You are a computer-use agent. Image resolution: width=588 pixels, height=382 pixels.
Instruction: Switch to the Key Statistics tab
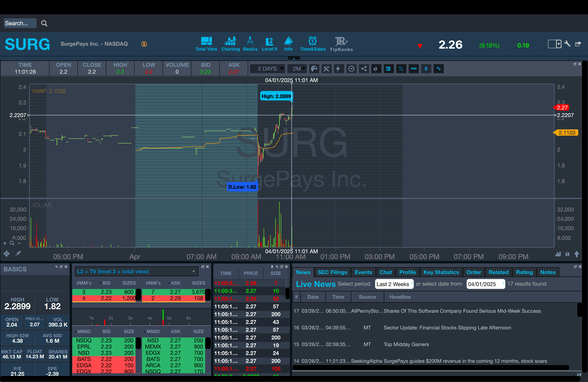click(441, 272)
